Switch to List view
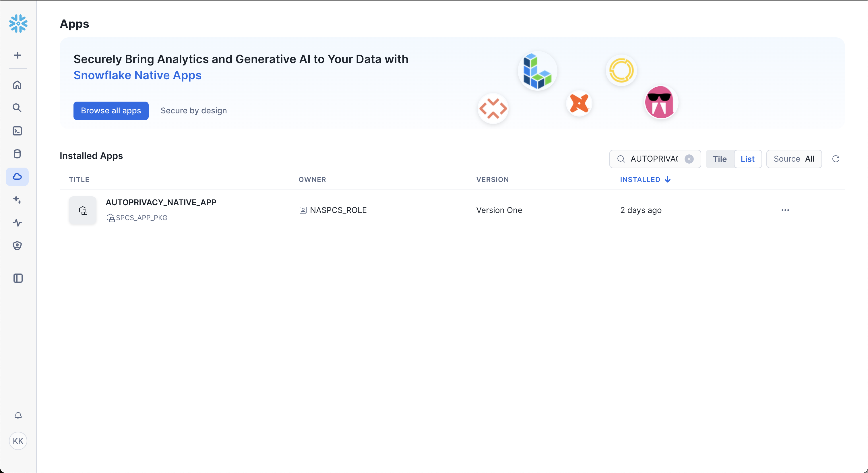 click(747, 159)
